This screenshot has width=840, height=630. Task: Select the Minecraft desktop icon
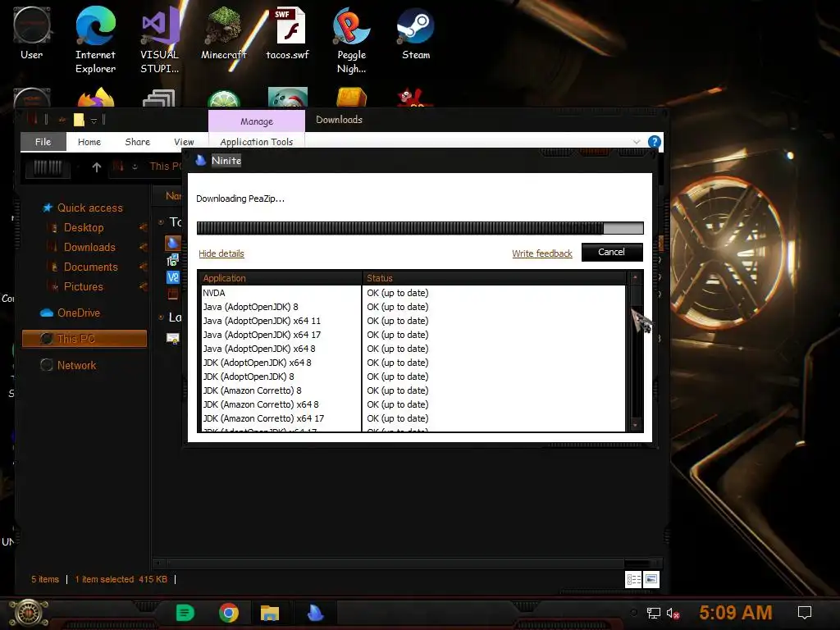[x=223, y=33]
